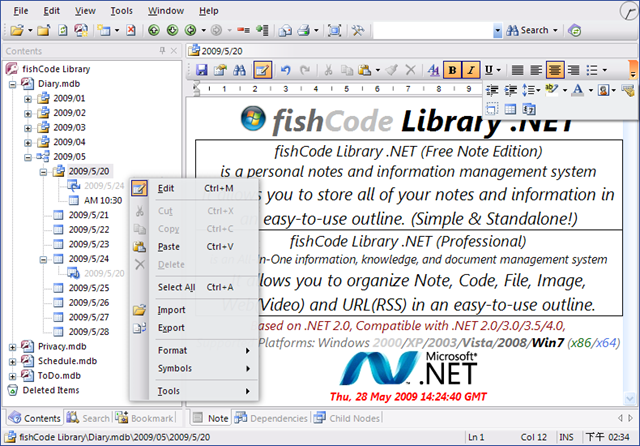Select the Schedule.mdb database
Viewport: 640px width, 446px height.
coord(67,361)
